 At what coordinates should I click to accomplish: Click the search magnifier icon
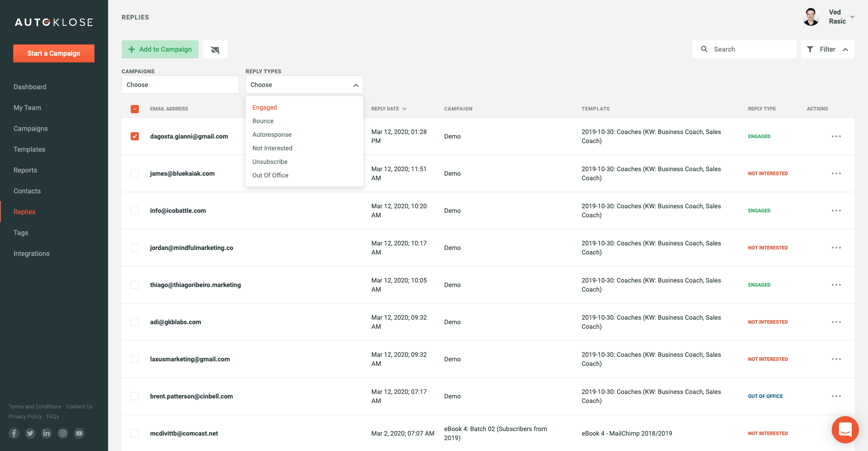click(704, 49)
